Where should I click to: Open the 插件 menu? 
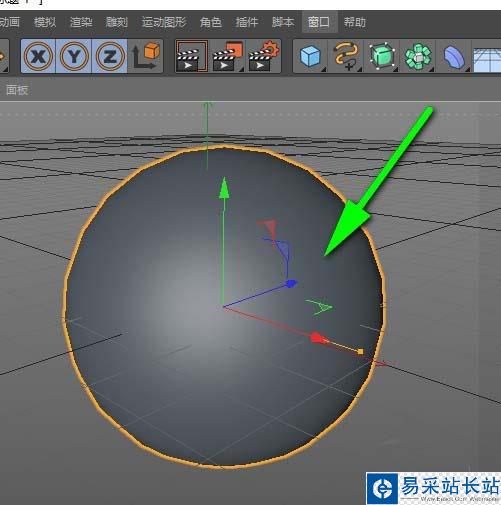pos(247,22)
